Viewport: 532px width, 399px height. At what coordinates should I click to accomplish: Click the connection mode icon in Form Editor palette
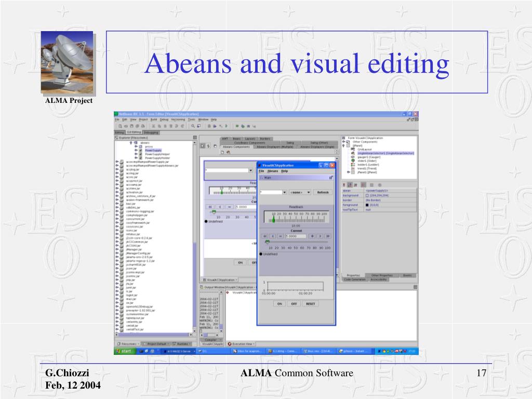(209, 146)
